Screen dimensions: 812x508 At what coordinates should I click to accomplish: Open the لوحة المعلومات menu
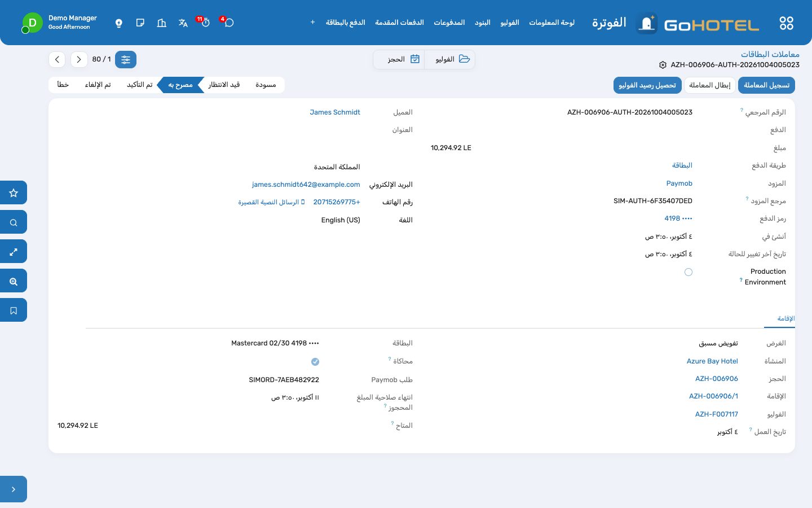pos(551,23)
